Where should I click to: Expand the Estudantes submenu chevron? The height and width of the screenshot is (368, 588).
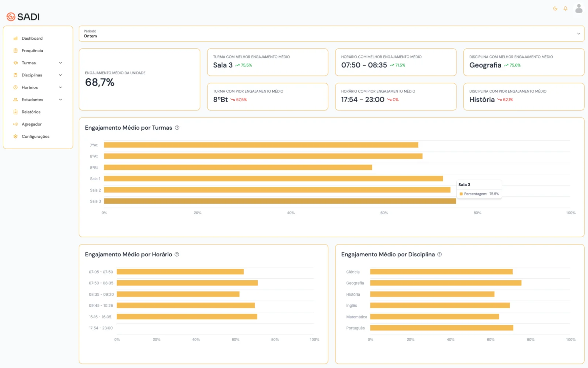click(x=61, y=100)
